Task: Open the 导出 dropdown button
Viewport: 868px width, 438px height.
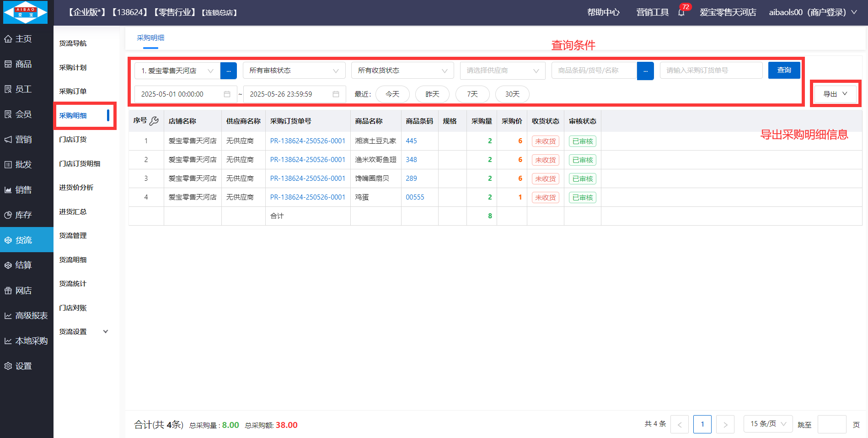Action: click(x=836, y=94)
